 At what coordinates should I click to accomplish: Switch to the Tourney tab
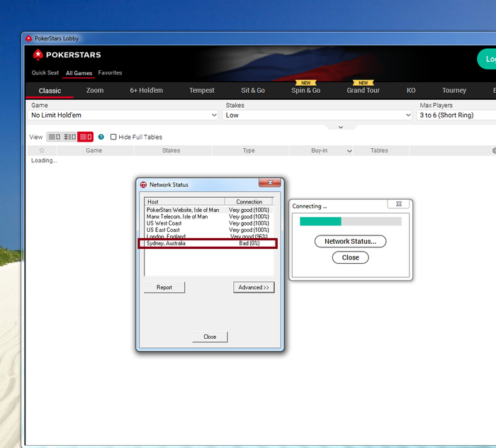(454, 91)
